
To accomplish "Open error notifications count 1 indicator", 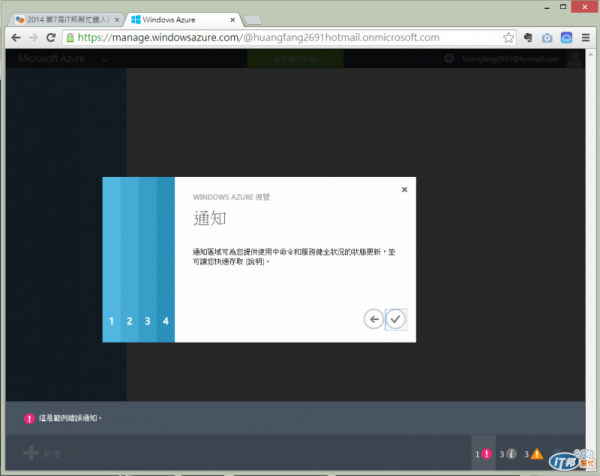I will [x=484, y=454].
